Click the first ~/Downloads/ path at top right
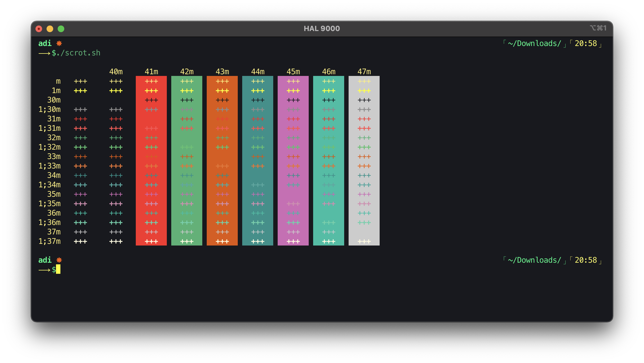The width and height of the screenshot is (644, 363). click(535, 44)
